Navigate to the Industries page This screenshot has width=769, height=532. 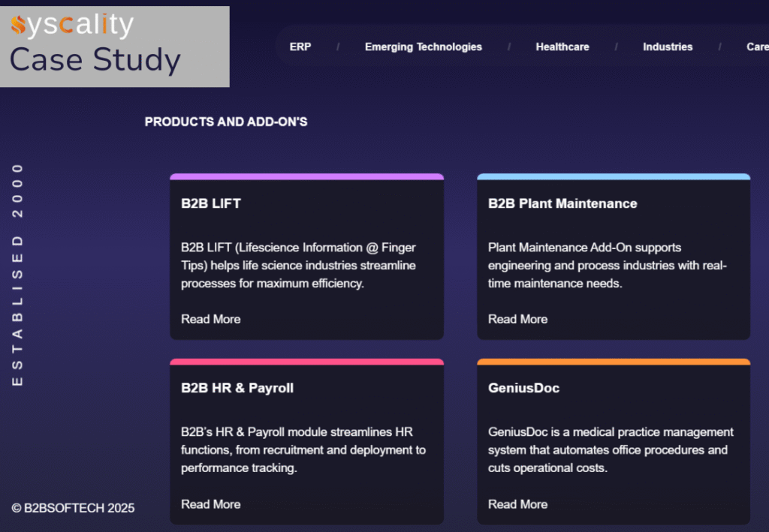(x=668, y=47)
